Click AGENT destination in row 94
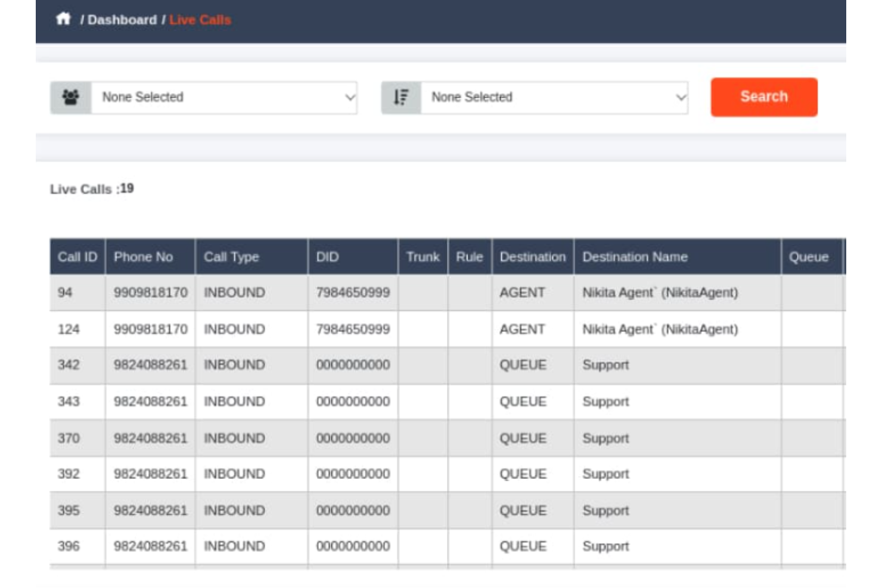The height and width of the screenshot is (588, 882). [x=522, y=293]
